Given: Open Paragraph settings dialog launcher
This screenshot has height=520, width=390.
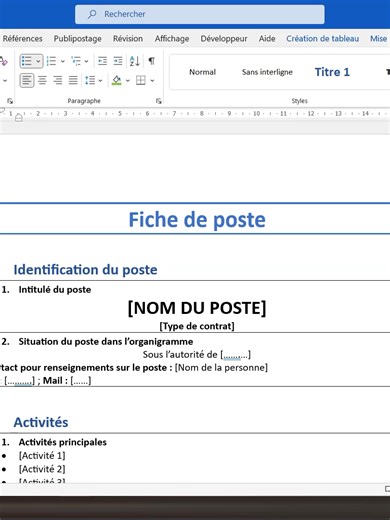Looking at the screenshot, I should [159, 101].
